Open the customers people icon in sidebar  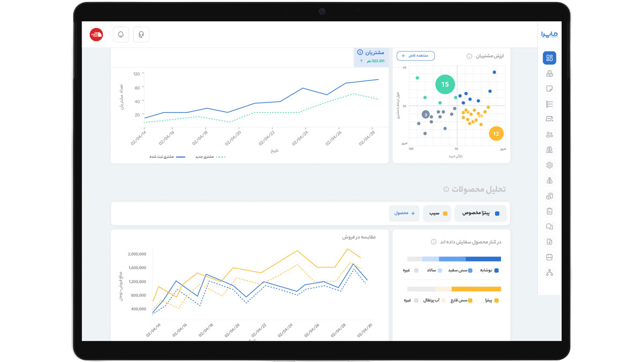click(549, 135)
